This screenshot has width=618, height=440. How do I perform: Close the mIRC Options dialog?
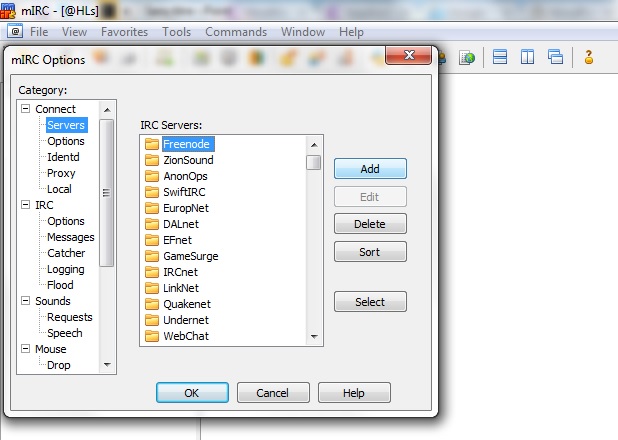409,56
